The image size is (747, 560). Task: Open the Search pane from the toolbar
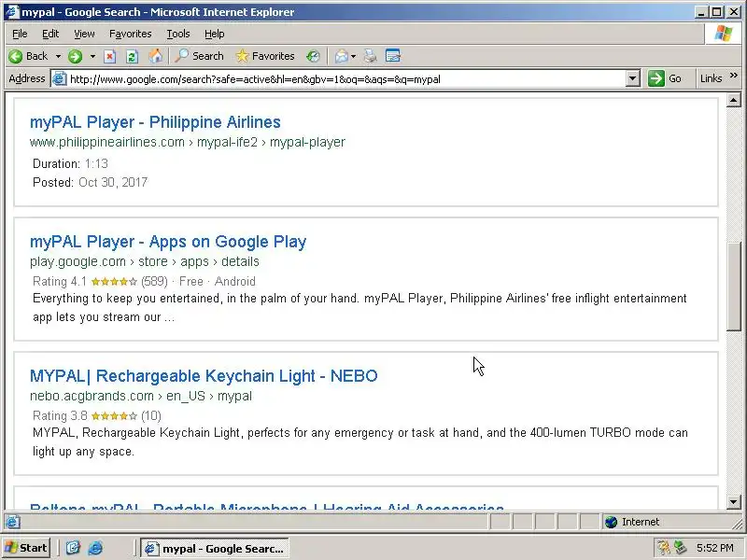pyautogui.click(x=199, y=56)
